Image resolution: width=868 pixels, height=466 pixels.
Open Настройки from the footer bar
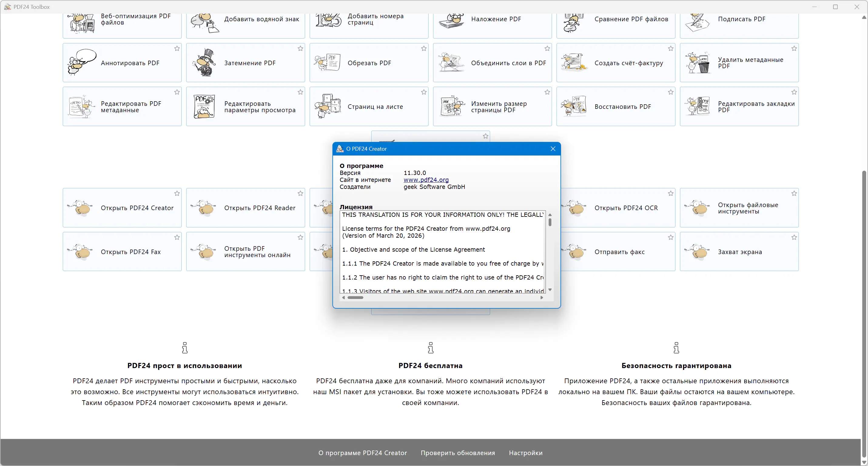[525, 453]
